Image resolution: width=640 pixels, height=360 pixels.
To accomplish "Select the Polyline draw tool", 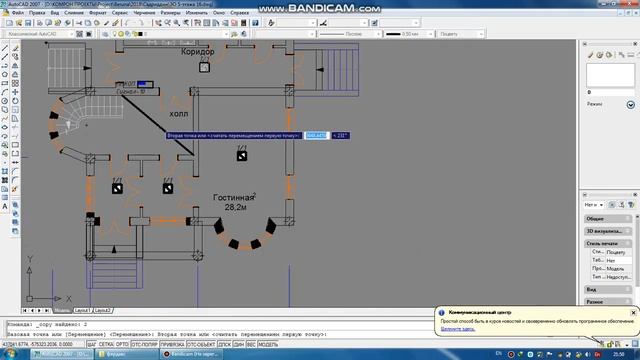I will click(5, 66).
